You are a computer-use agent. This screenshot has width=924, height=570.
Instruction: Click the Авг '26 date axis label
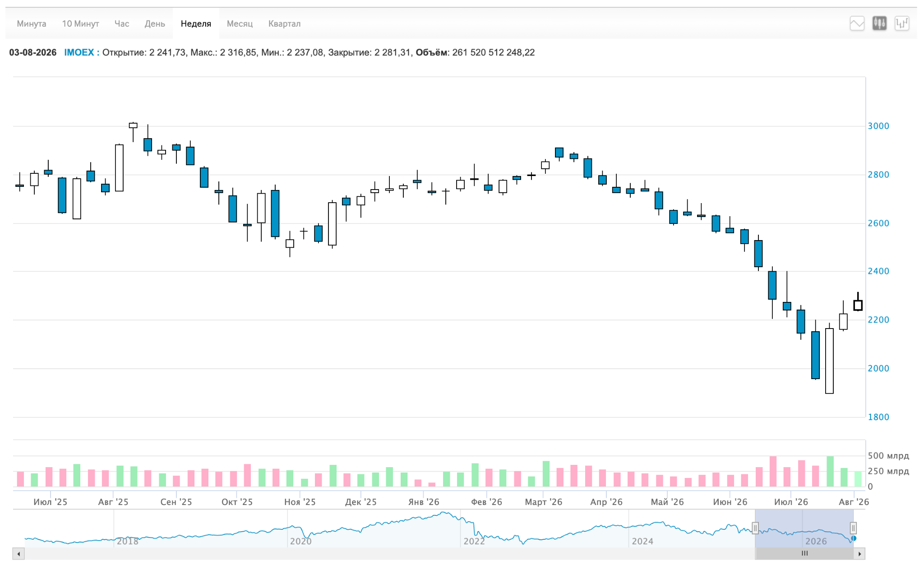click(854, 502)
